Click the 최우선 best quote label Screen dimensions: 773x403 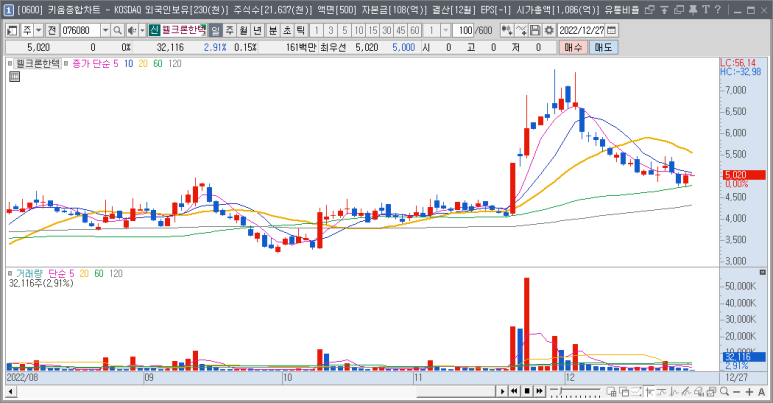point(333,47)
